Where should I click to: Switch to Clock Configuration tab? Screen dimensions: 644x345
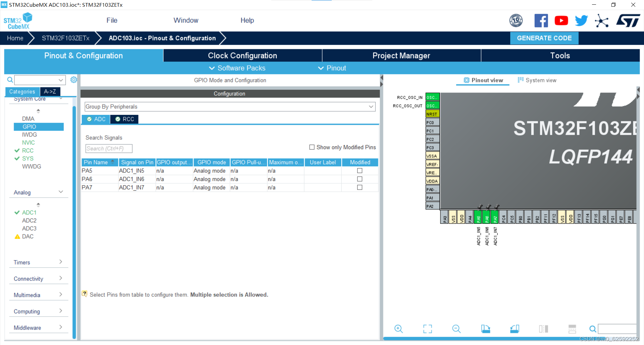pyautogui.click(x=243, y=56)
